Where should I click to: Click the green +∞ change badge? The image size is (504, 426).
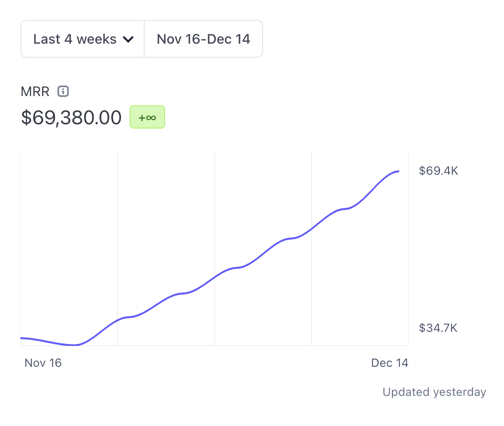pos(147,117)
